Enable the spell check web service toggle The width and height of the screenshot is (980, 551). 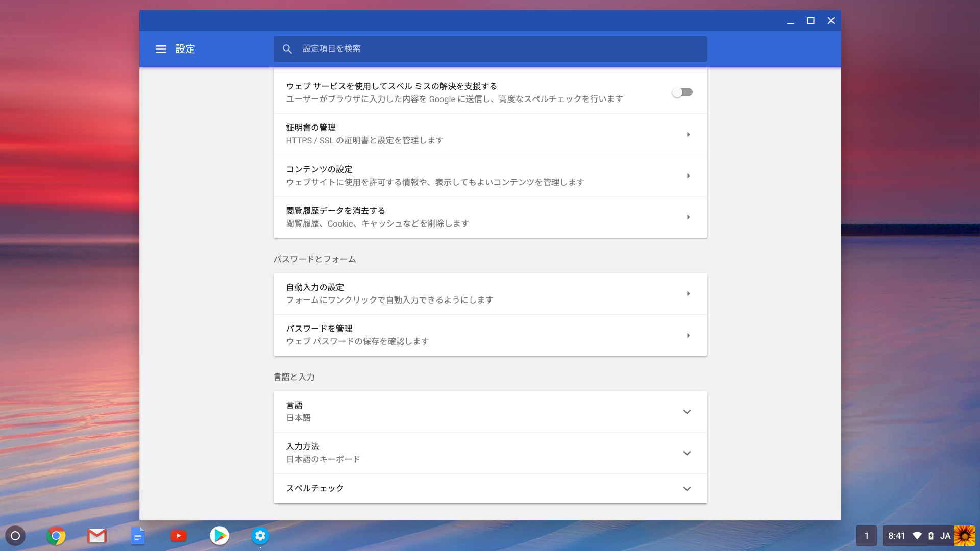pos(682,92)
